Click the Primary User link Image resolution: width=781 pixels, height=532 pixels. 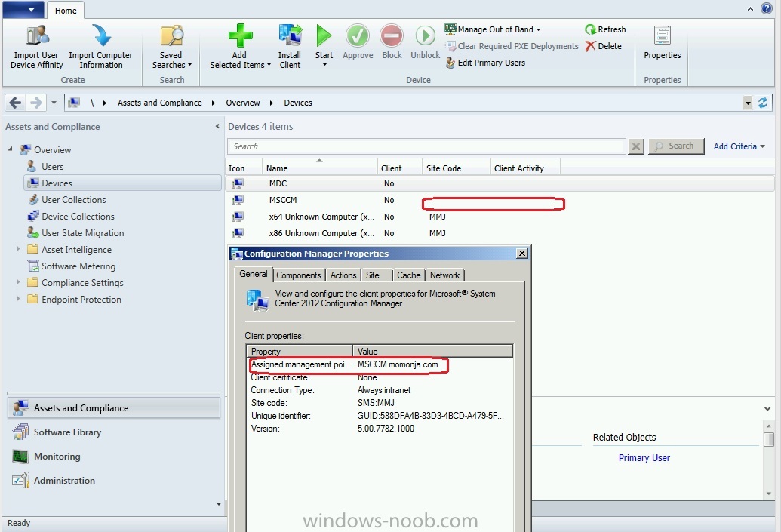tap(644, 458)
